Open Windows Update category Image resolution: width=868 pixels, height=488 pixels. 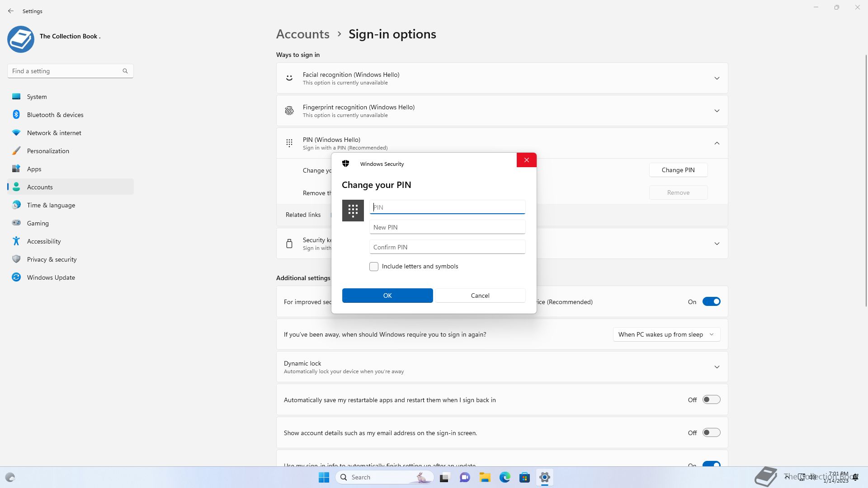(x=71, y=277)
